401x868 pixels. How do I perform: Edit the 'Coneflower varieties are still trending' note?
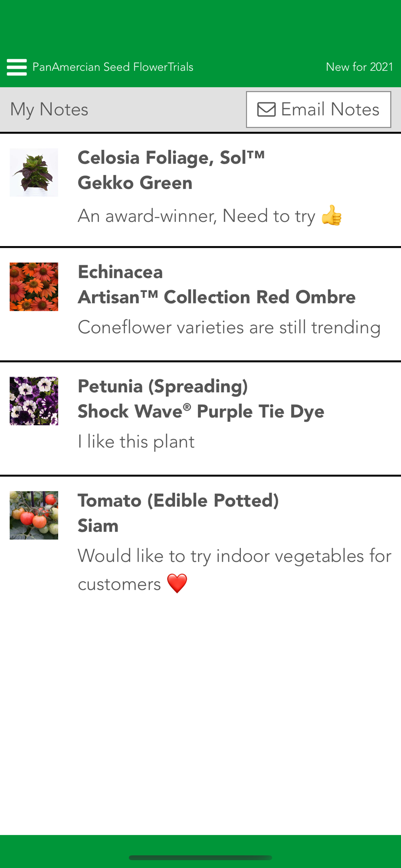point(229,327)
